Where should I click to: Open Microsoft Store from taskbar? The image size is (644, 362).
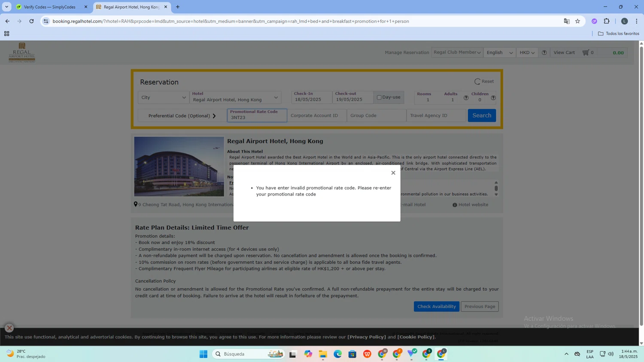pos(352,354)
